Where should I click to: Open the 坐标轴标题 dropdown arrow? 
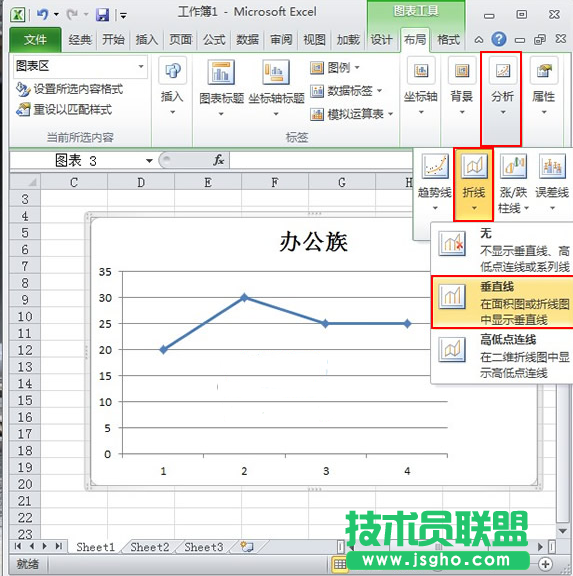pos(276,114)
